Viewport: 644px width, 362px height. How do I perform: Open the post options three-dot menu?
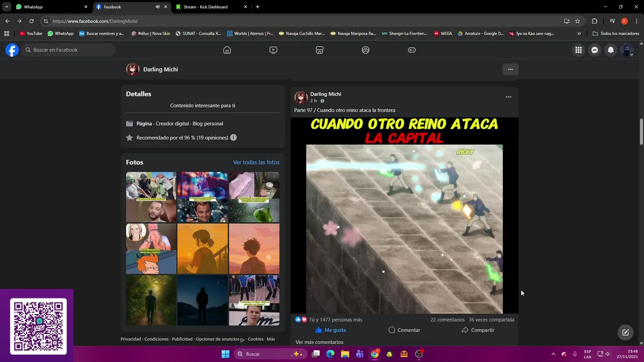click(x=508, y=97)
